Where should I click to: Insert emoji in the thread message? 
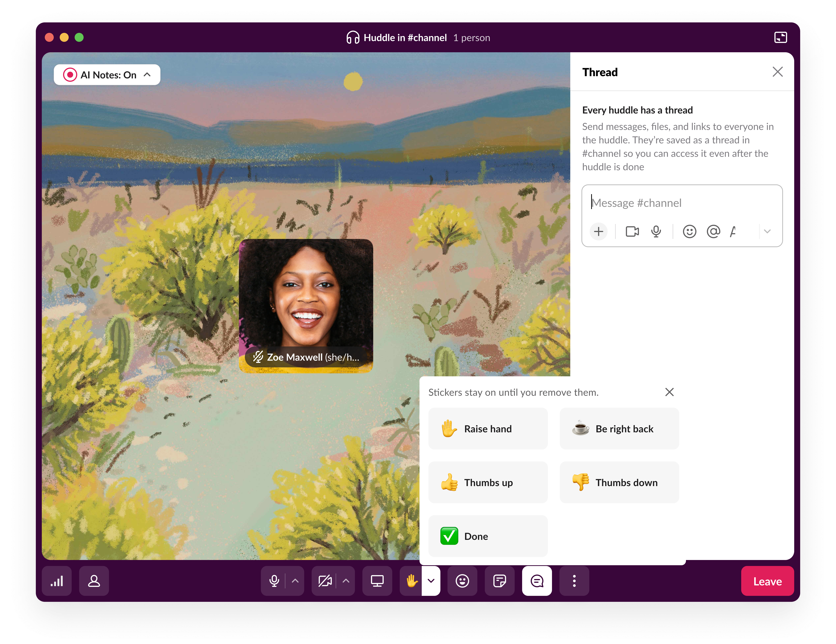pyautogui.click(x=689, y=232)
